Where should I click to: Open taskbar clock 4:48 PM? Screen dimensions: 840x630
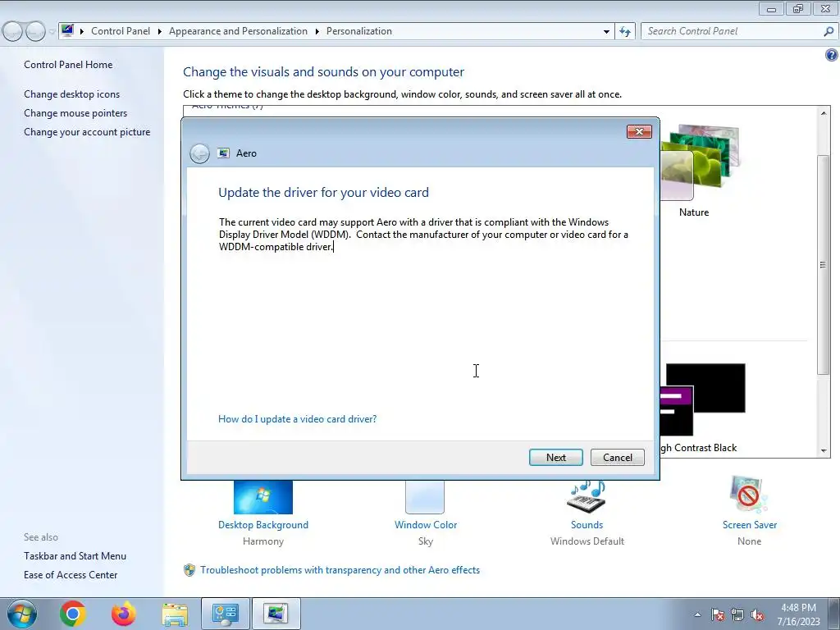tap(799, 614)
